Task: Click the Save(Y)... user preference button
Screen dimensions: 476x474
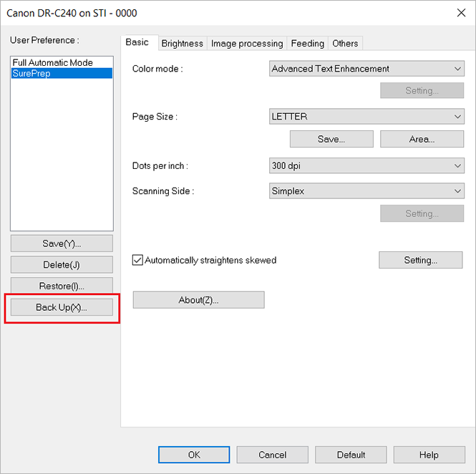Action: (x=62, y=243)
